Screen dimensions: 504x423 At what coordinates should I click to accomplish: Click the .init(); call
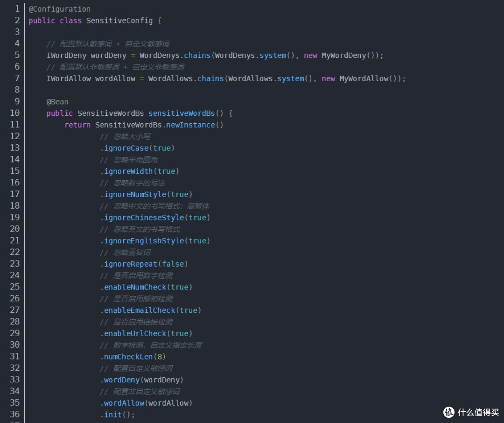pos(117,414)
